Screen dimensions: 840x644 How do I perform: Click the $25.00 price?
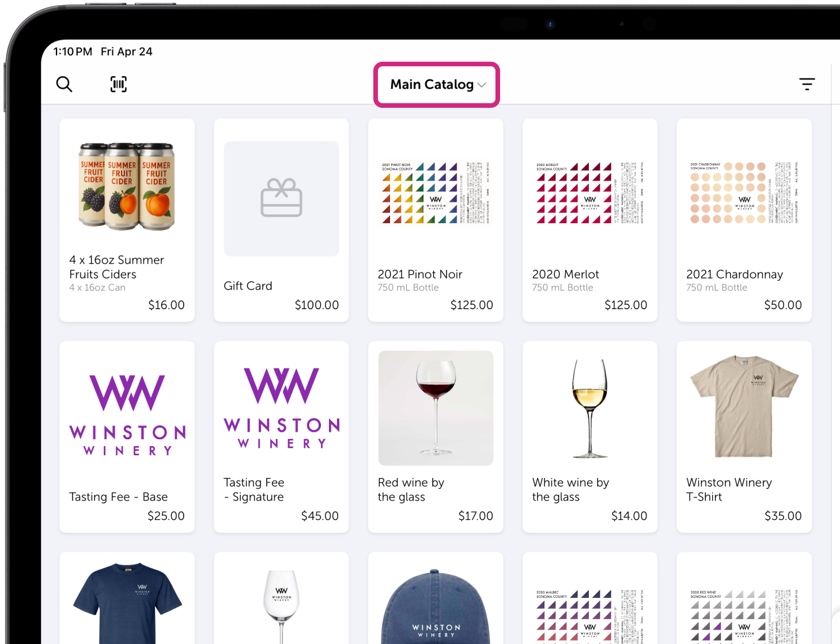pos(166,516)
